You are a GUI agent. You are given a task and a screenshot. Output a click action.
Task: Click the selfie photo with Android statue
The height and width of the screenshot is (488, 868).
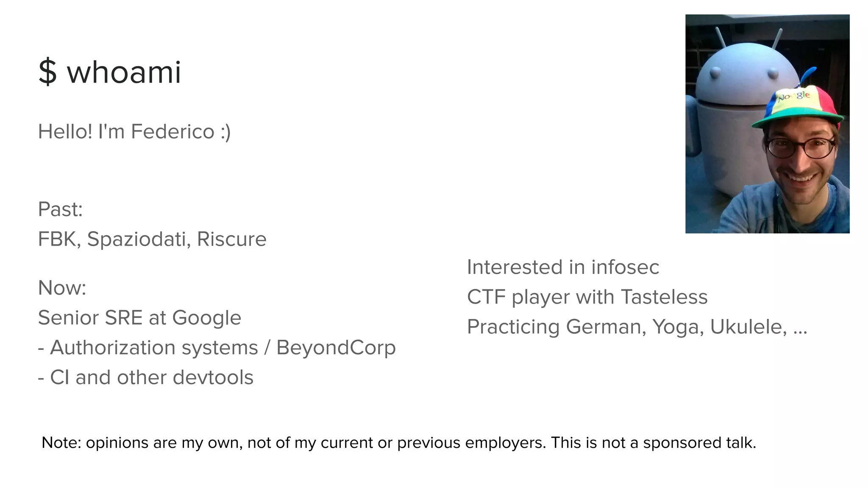(x=767, y=124)
